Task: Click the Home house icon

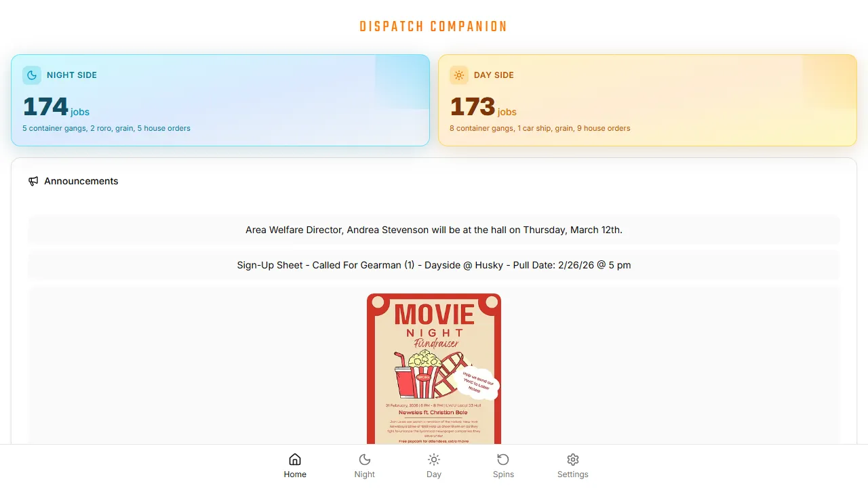Action: 295,460
